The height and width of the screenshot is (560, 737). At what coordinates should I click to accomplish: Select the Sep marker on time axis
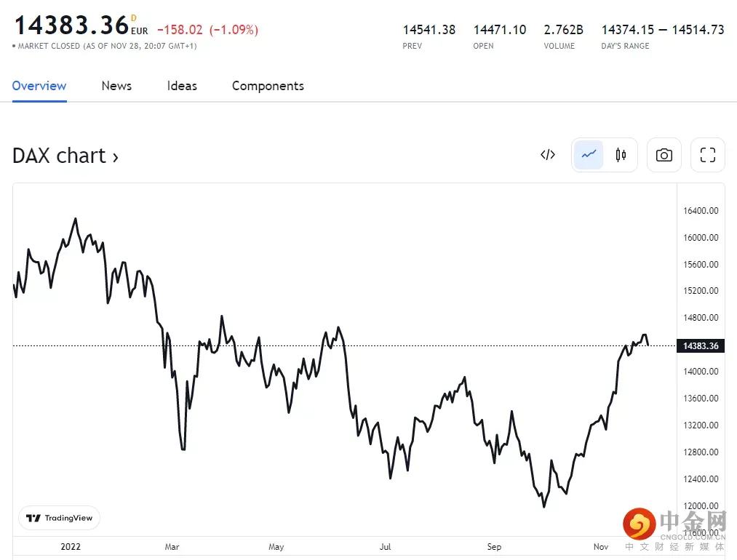pos(494,547)
